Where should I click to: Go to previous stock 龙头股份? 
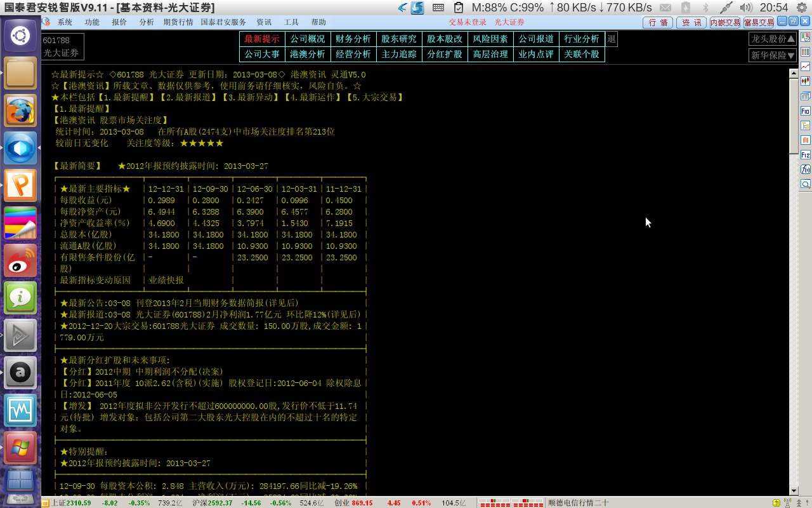coord(772,39)
